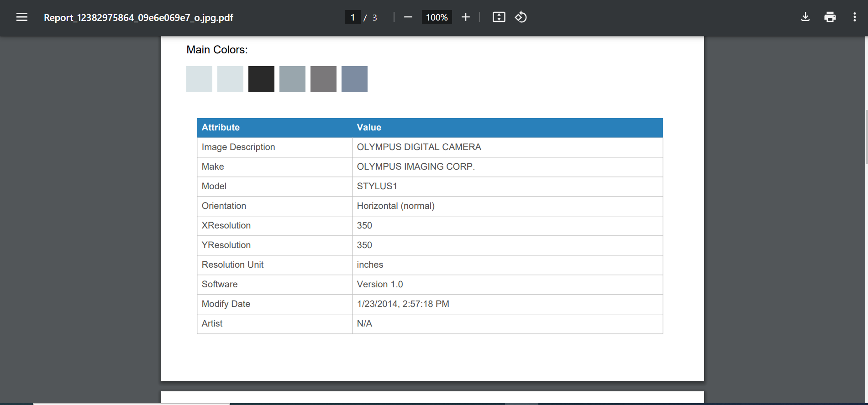The image size is (868, 405).
Task: Click the Resolution Unit cell
Action: tap(275, 265)
